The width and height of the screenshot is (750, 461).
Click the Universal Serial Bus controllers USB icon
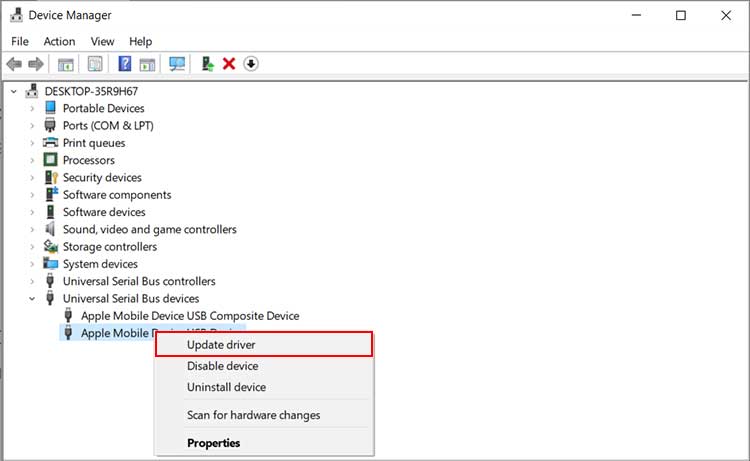click(x=50, y=281)
